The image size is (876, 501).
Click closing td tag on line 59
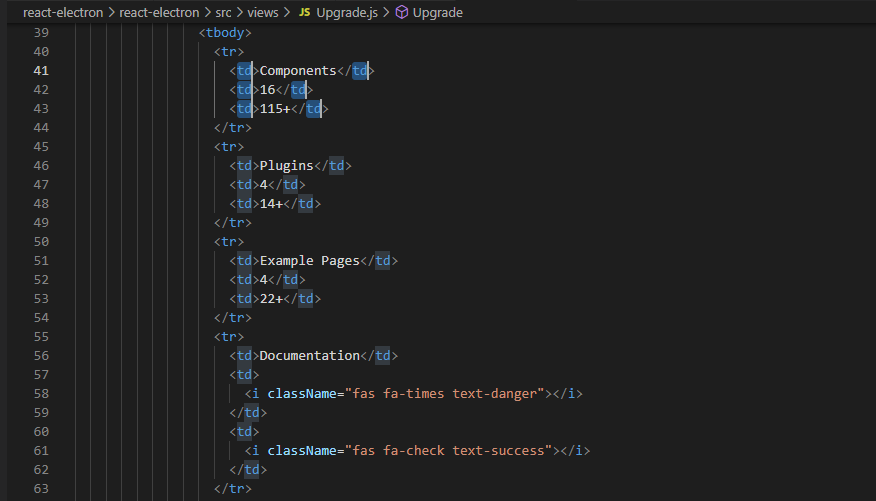pos(248,413)
